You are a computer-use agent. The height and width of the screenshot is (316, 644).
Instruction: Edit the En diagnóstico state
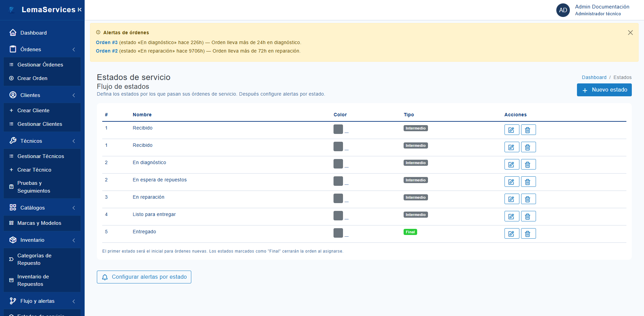click(x=511, y=164)
